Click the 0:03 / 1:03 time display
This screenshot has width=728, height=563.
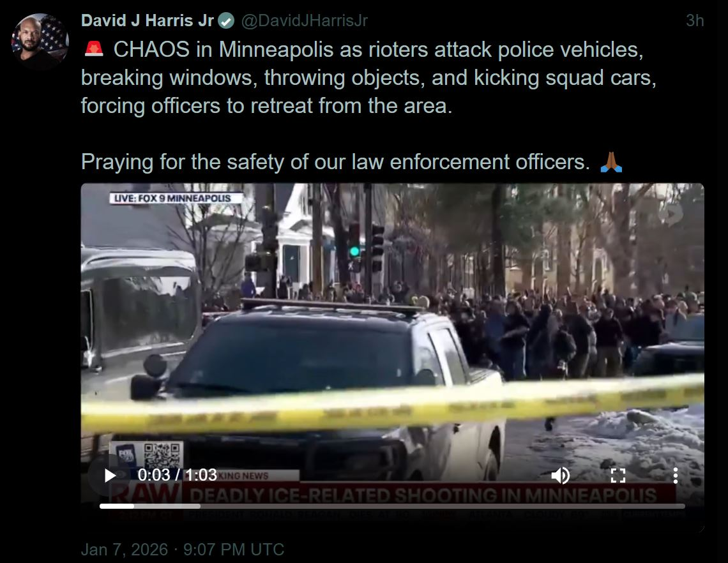pyautogui.click(x=177, y=475)
